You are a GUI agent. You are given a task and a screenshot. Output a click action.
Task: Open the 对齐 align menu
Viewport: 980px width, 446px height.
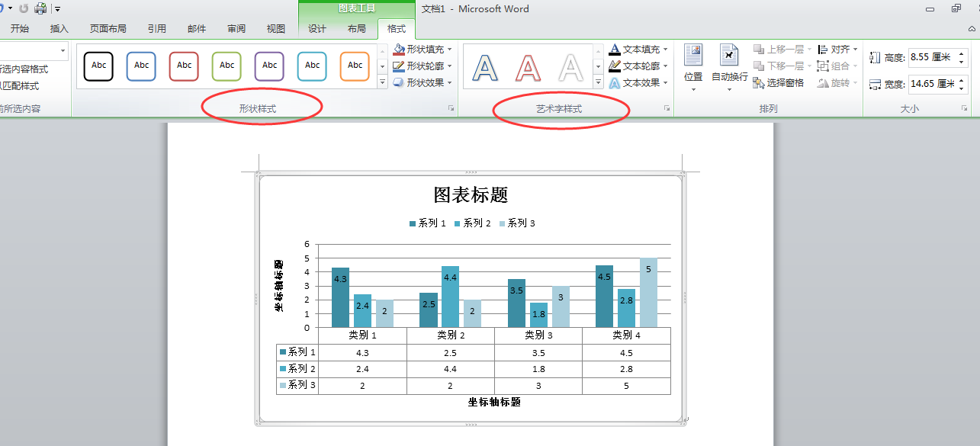click(837, 49)
